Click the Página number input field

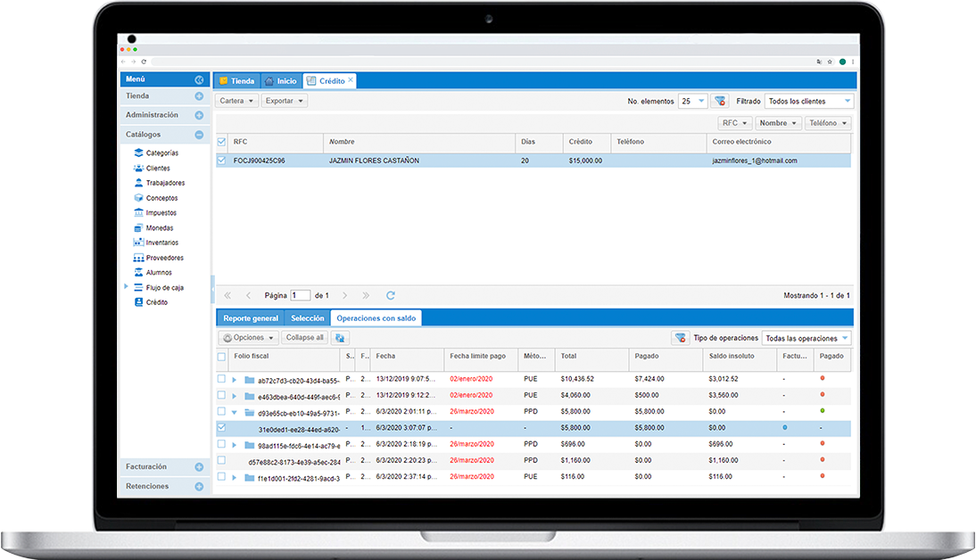[x=301, y=295]
